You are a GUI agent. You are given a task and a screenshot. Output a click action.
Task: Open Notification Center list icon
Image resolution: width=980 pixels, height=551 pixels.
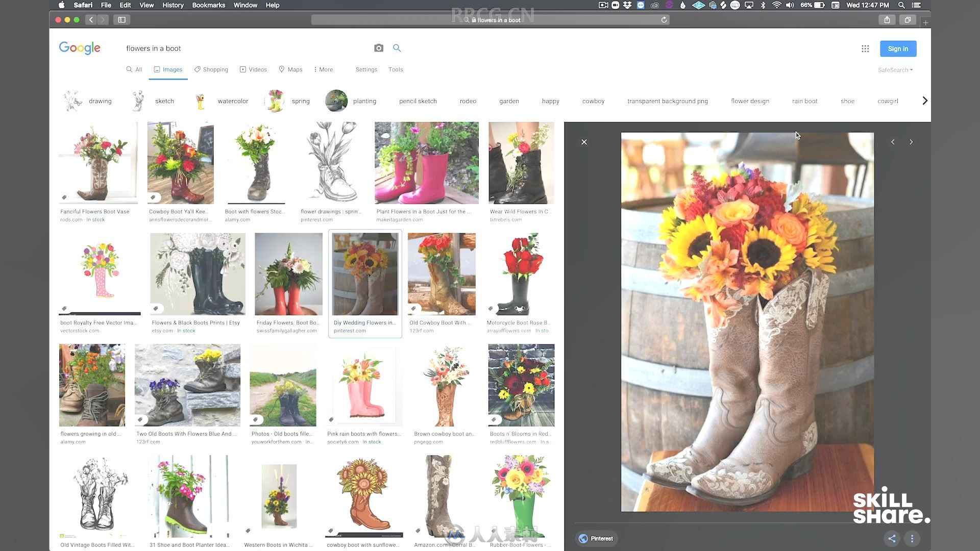point(916,5)
